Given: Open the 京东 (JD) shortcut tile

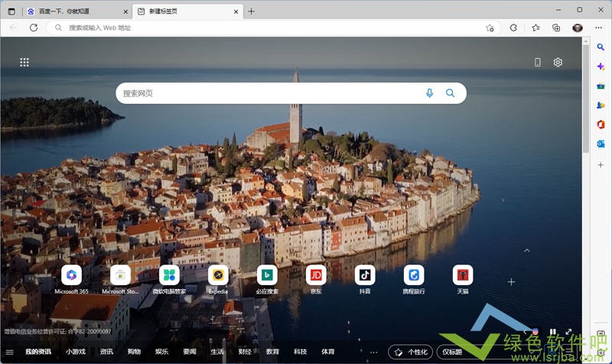Looking at the screenshot, I should pos(316,275).
